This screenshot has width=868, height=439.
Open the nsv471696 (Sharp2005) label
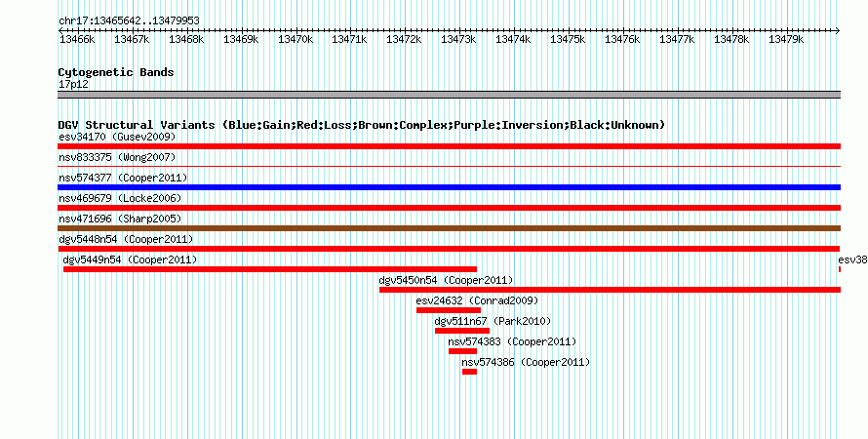(x=120, y=219)
